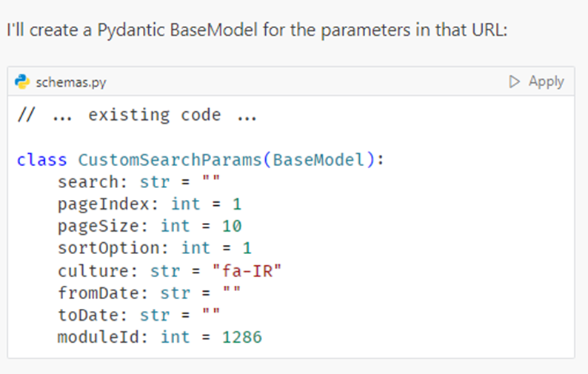The width and height of the screenshot is (588, 374).
Task: Click the existing code comment line
Action: [137, 116]
